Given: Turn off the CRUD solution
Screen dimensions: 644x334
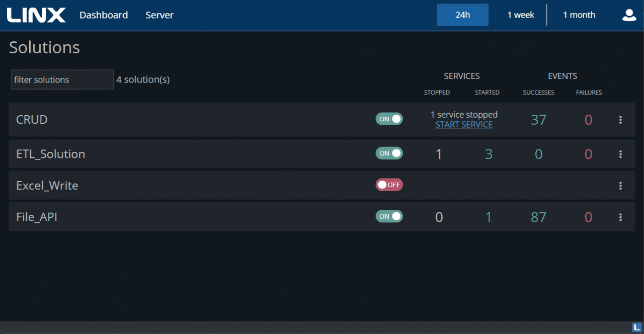Looking at the screenshot, I should 389,119.
